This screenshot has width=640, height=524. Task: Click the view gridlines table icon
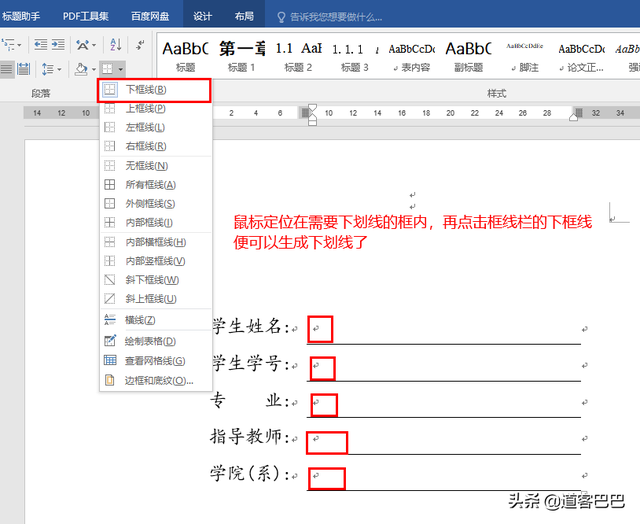[110, 360]
